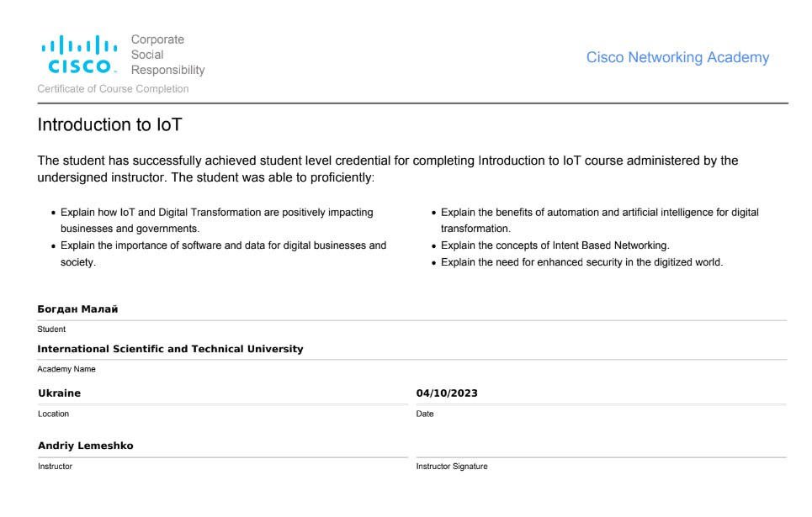Click the 'Academy Name' label

click(x=66, y=369)
